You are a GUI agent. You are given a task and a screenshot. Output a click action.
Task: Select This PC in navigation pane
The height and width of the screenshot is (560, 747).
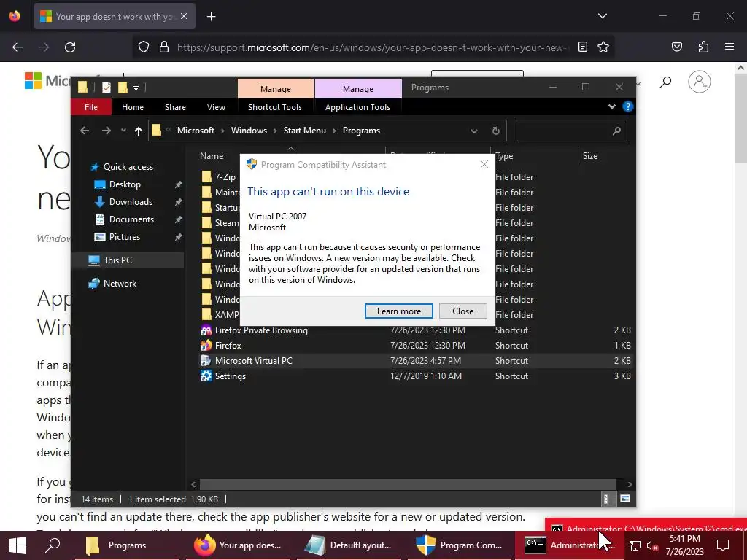(117, 260)
